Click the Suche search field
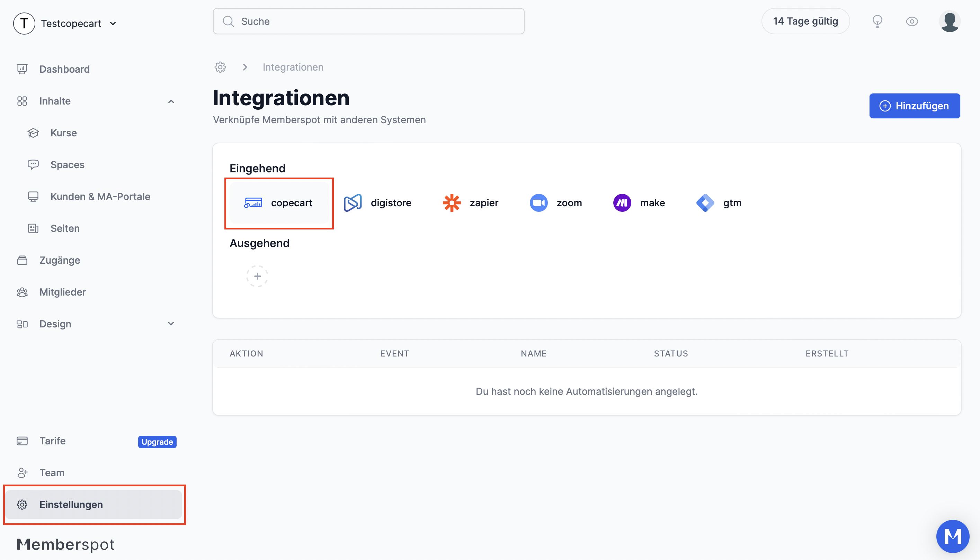The image size is (980, 560). click(368, 21)
